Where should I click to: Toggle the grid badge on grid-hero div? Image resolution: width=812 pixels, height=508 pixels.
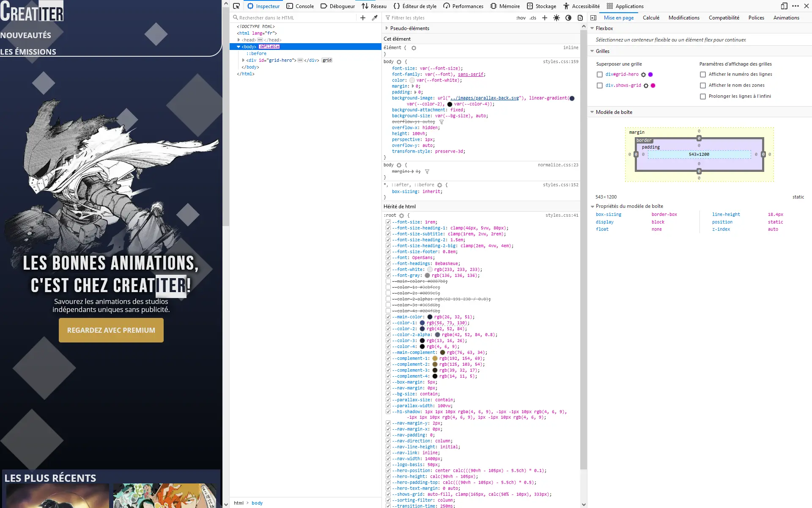[327, 60]
